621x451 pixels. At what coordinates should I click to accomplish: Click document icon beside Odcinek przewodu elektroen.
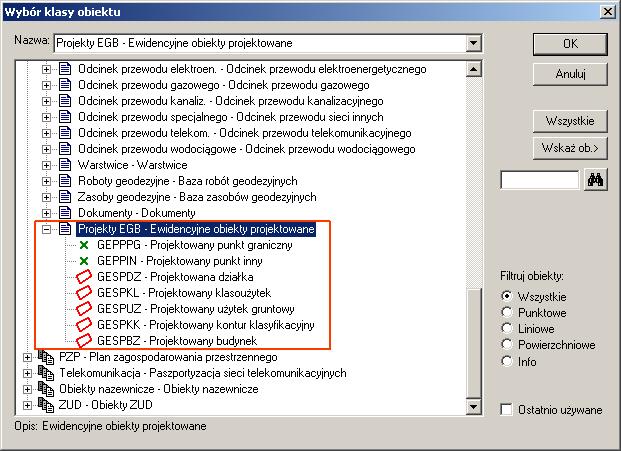pos(65,69)
